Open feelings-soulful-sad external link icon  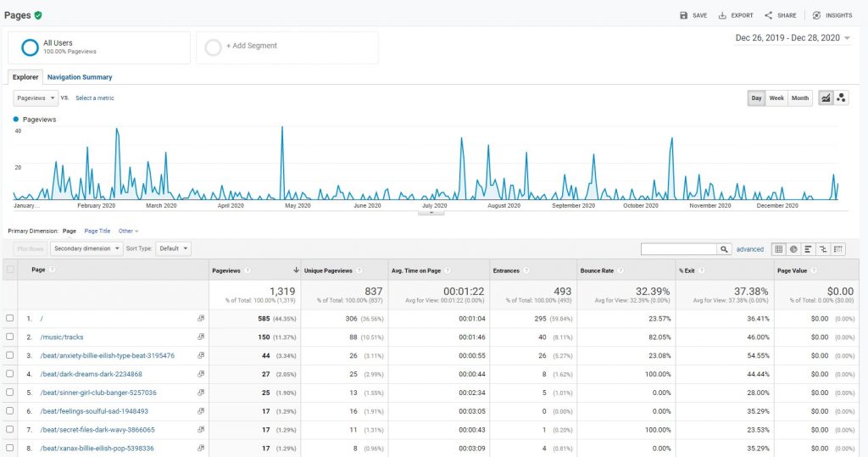click(x=201, y=411)
